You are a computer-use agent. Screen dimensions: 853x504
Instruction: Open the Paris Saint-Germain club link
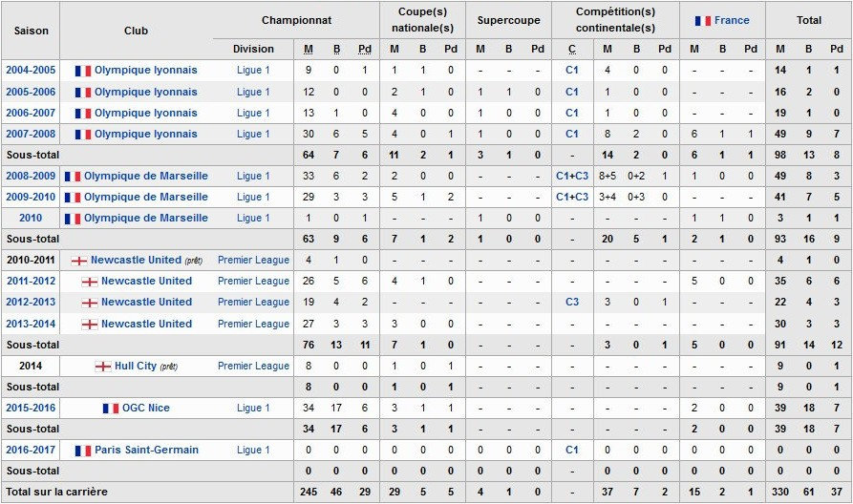[146, 450]
